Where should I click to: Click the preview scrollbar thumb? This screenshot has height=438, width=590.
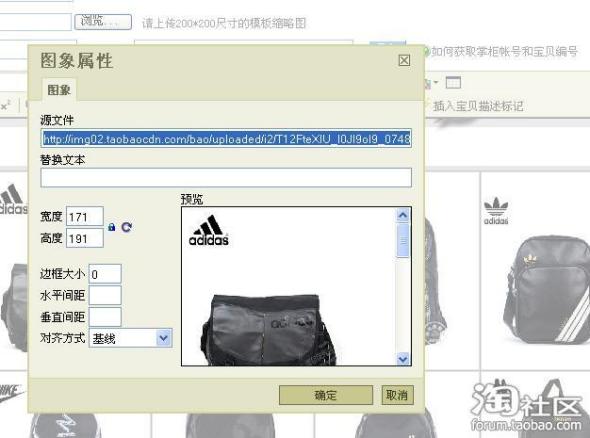point(403,240)
